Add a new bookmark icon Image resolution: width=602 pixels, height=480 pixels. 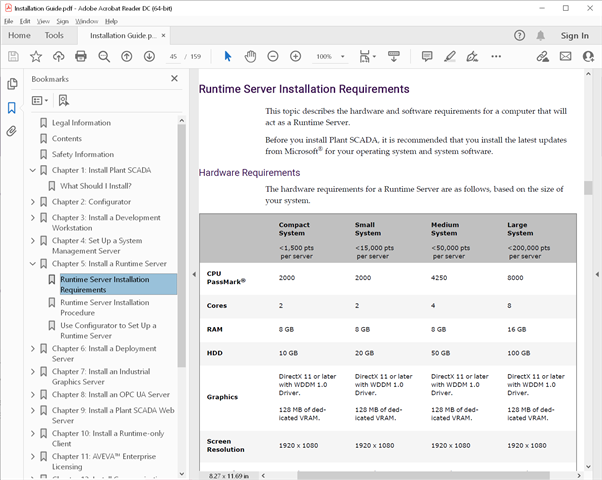point(63,101)
